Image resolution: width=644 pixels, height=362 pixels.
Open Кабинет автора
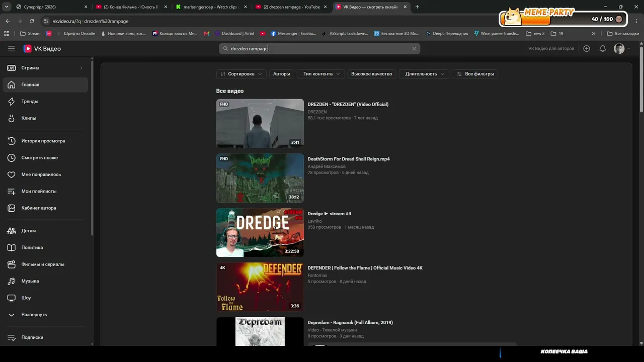(45, 208)
